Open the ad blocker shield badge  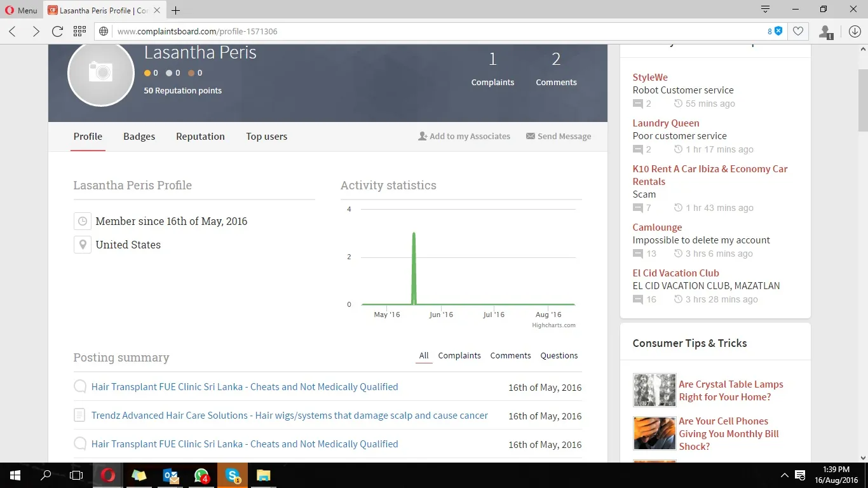pyautogui.click(x=775, y=31)
